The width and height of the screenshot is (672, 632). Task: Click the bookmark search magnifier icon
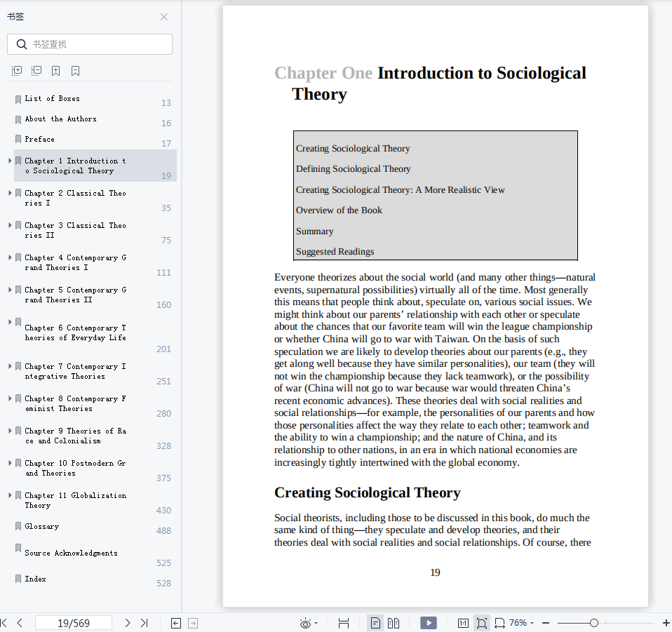click(22, 44)
